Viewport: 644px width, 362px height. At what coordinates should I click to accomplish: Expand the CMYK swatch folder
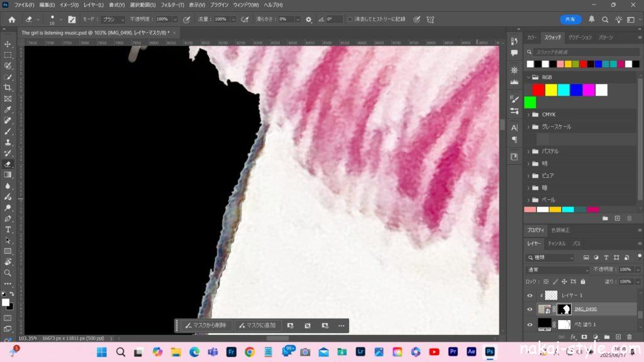pos(528,114)
